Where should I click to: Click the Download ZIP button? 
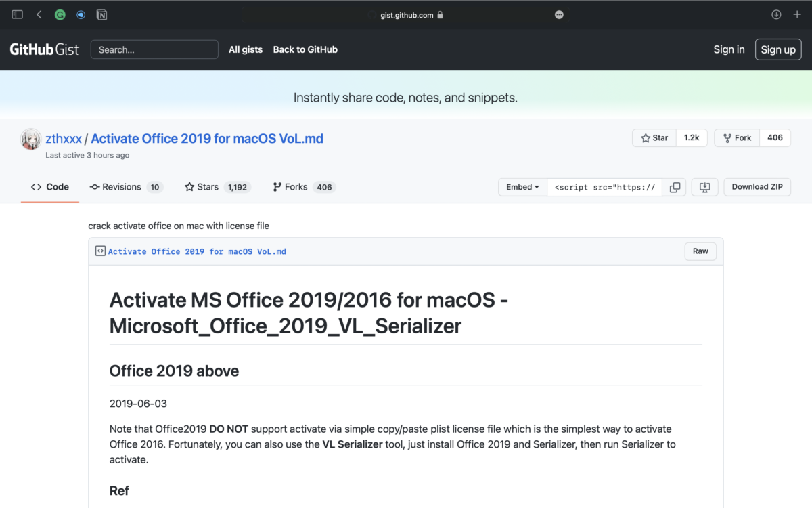coord(757,187)
